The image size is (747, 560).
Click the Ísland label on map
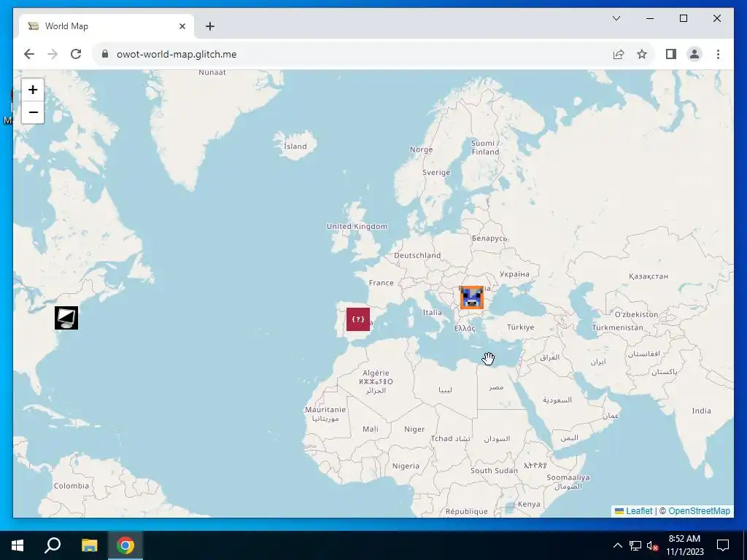click(295, 146)
